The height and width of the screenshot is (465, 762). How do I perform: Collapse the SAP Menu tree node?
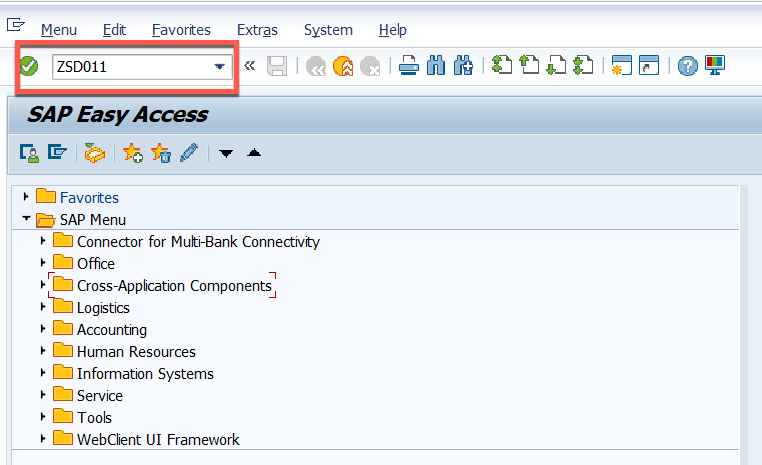pos(26,220)
